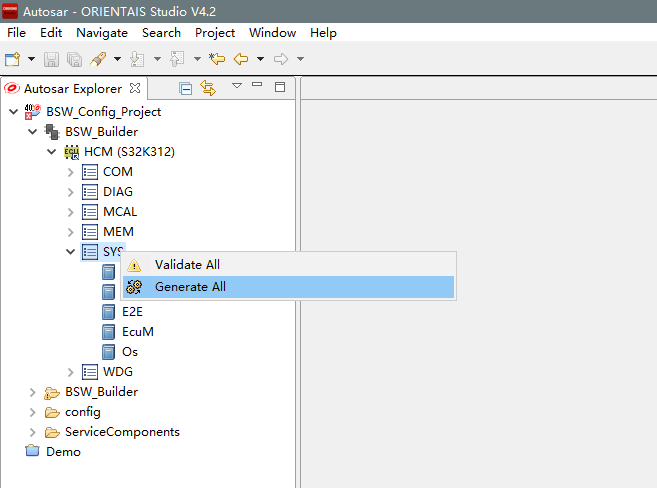Choose Generate All from context menu

[190, 287]
